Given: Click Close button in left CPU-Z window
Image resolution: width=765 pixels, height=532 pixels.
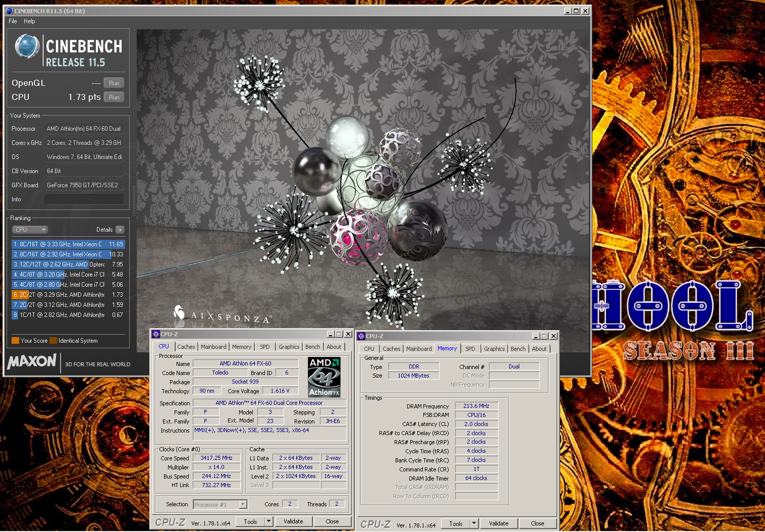Looking at the screenshot, I should [332, 522].
